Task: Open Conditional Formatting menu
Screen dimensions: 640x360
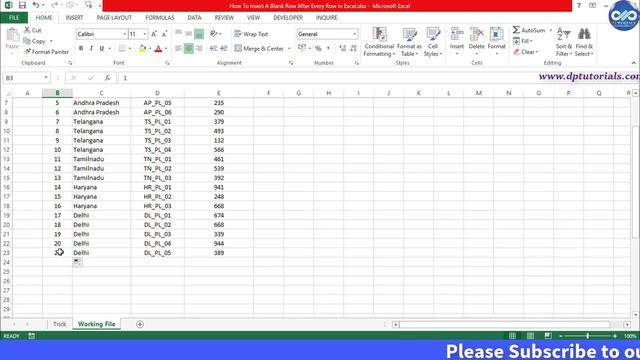Action: point(379,42)
